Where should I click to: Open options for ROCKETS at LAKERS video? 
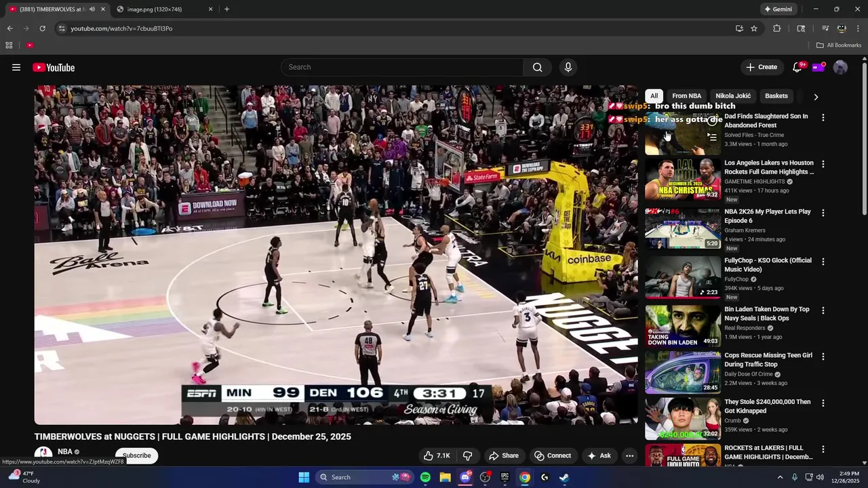(823, 449)
